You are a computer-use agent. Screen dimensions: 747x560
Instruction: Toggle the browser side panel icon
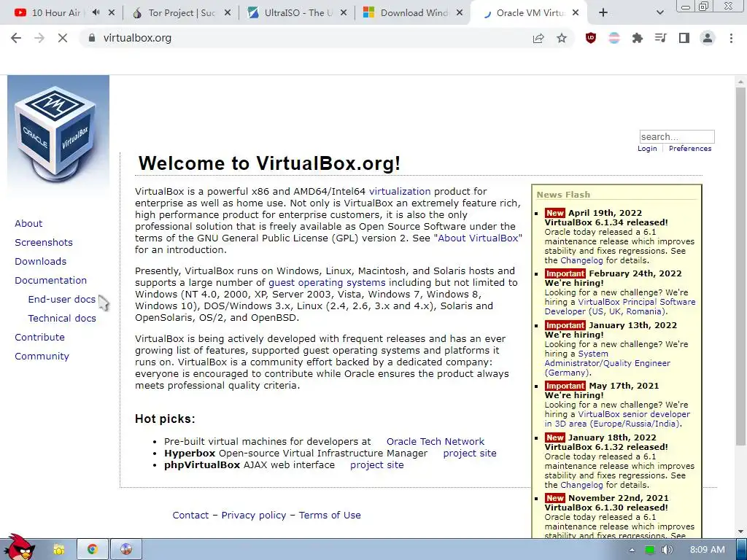[x=684, y=38]
